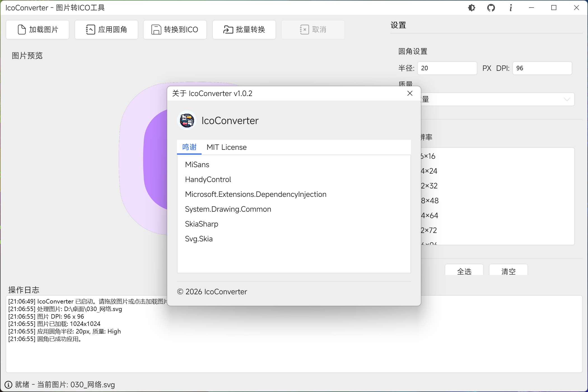Click the IcoConverter logo in the About dialog

[x=186, y=120]
